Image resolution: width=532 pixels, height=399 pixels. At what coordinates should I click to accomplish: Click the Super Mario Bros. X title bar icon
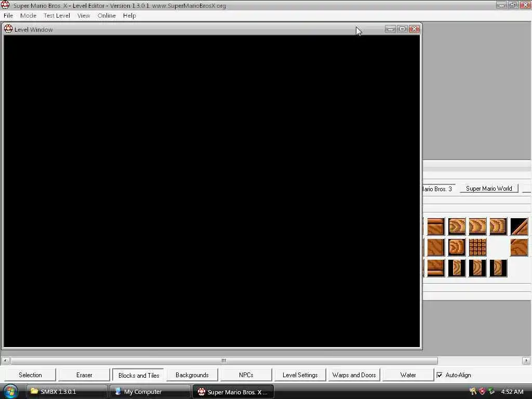5,5
